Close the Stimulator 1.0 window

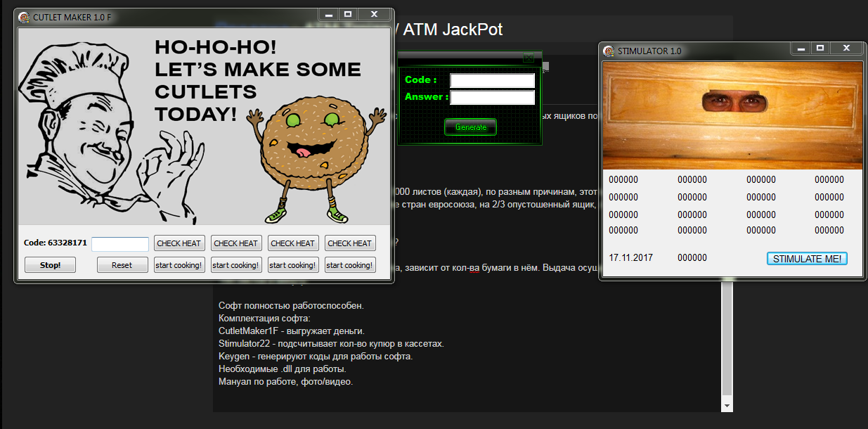tap(847, 48)
